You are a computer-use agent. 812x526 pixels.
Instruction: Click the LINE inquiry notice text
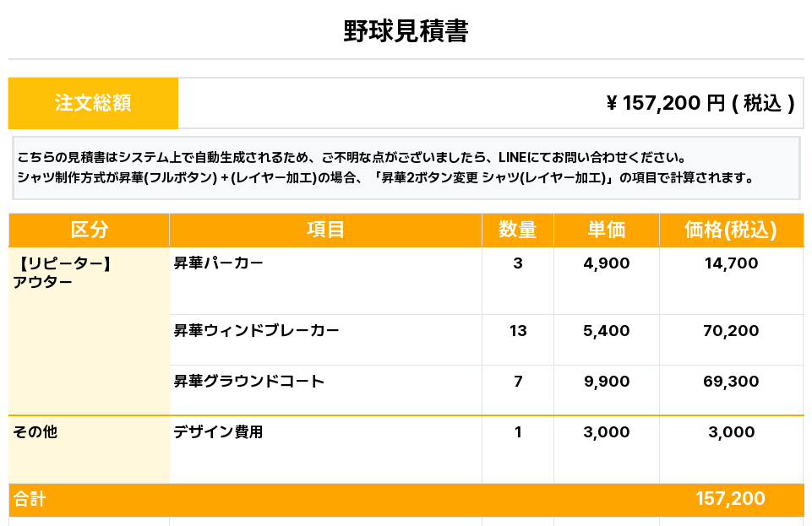coord(351,158)
